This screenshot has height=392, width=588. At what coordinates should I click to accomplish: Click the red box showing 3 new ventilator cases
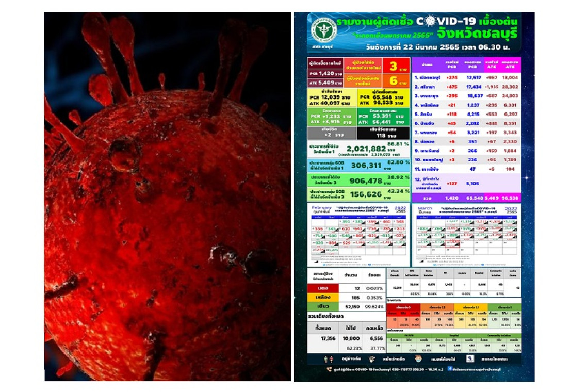(x=393, y=66)
